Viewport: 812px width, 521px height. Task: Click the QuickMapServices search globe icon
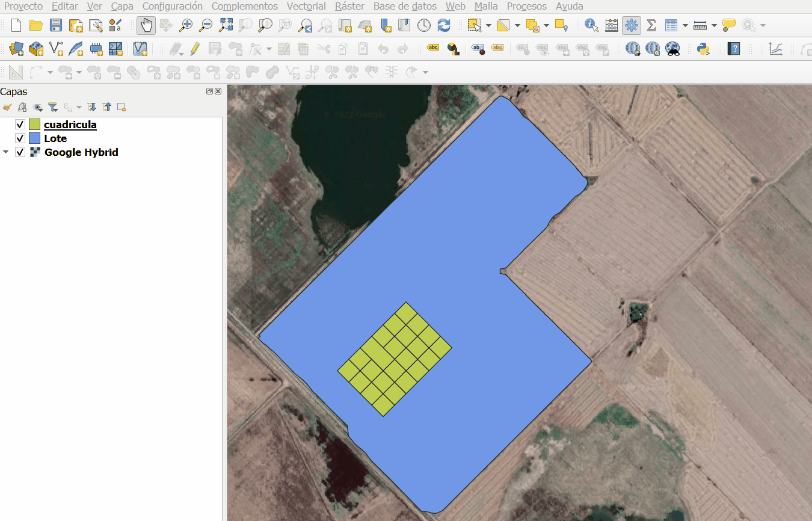point(653,49)
